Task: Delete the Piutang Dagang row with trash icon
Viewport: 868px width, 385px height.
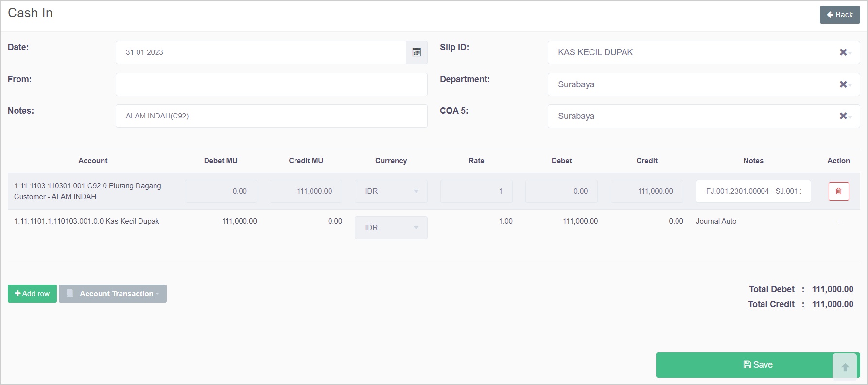Action: pos(838,191)
